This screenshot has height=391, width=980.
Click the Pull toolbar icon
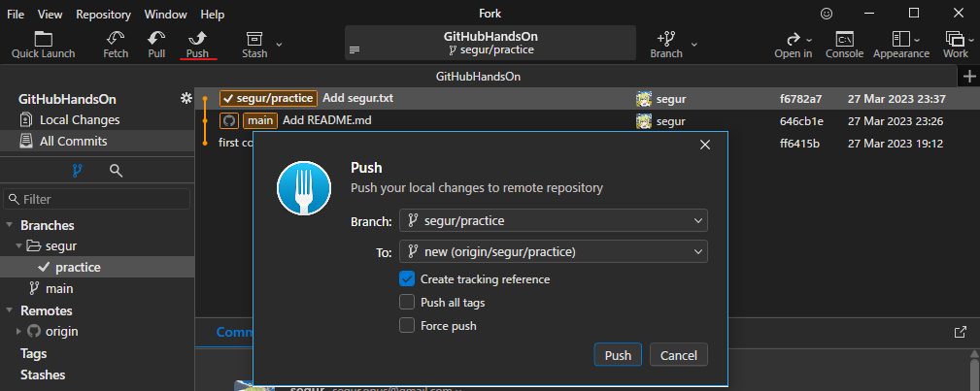(156, 39)
